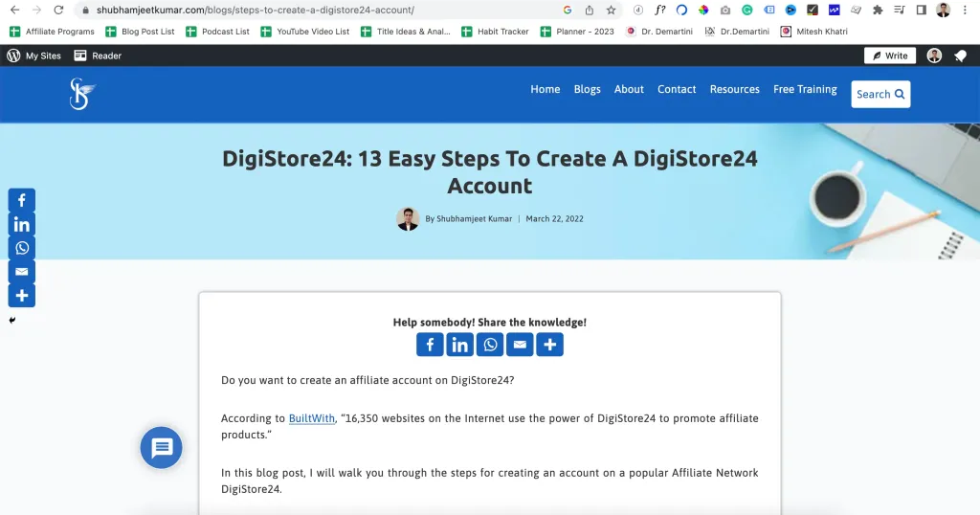Open Affiliate Programs bookmark
This screenshot has width=980, height=515.
[52, 32]
